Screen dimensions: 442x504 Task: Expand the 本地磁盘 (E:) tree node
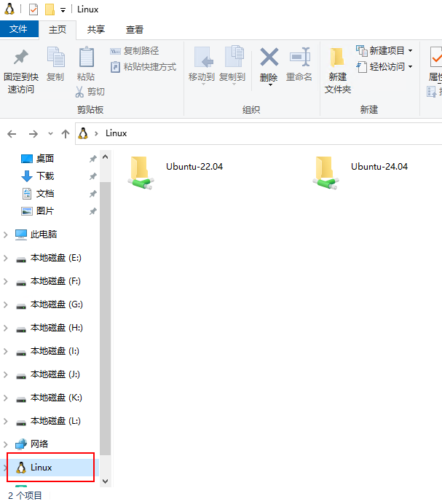click(x=6, y=258)
